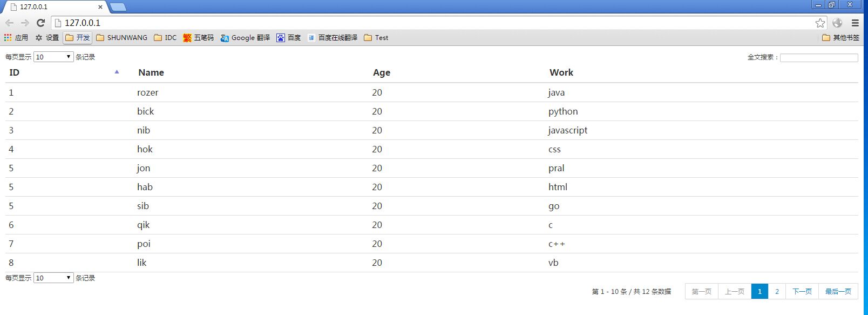Click the globe extension icon

(837, 23)
